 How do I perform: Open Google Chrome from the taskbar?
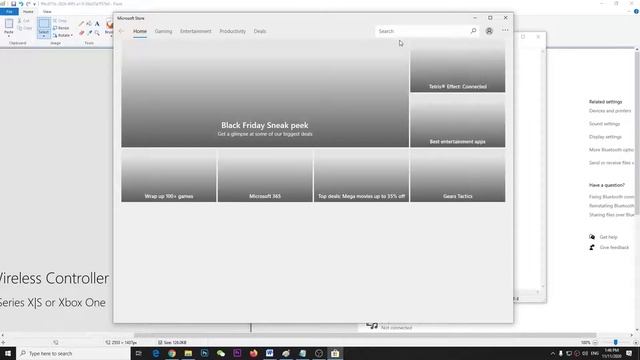pyautogui.click(x=172, y=353)
